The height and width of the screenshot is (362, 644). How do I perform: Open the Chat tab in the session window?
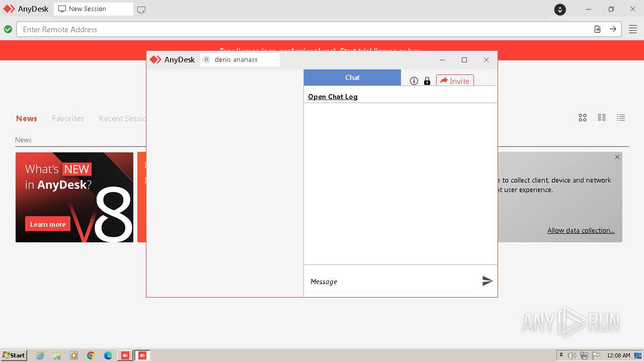[352, 77]
